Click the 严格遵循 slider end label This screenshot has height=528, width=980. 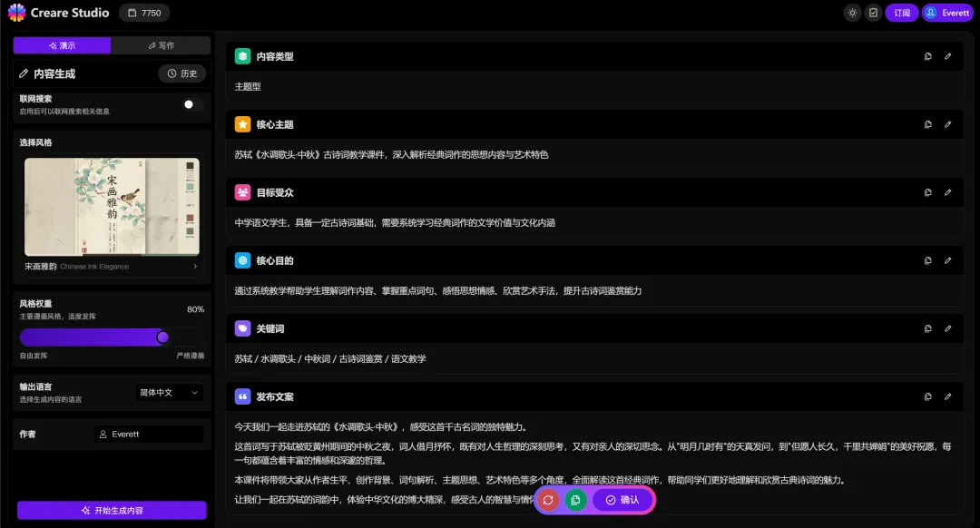click(x=191, y=356)
